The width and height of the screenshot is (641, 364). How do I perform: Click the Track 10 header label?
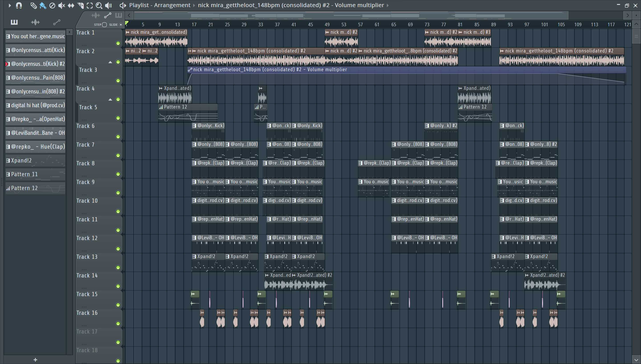pos(87,201)
